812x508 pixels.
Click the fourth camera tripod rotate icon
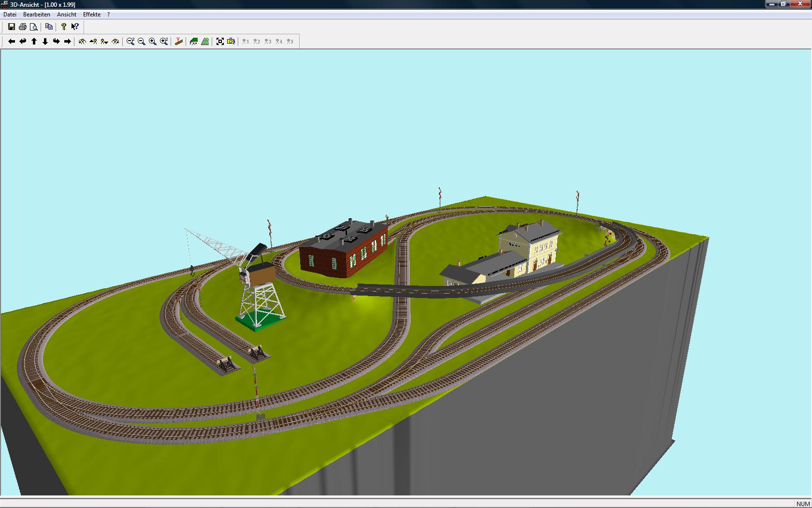(x=116, y=42)
